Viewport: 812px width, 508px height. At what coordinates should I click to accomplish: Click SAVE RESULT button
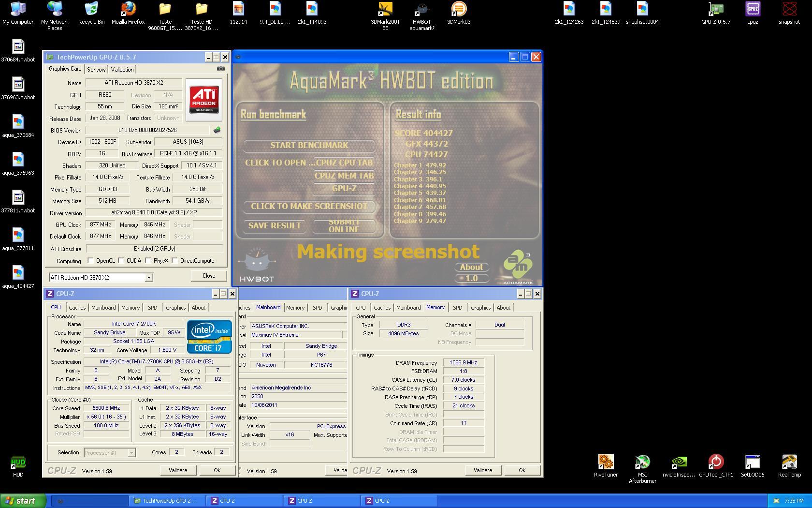point(275,225)
